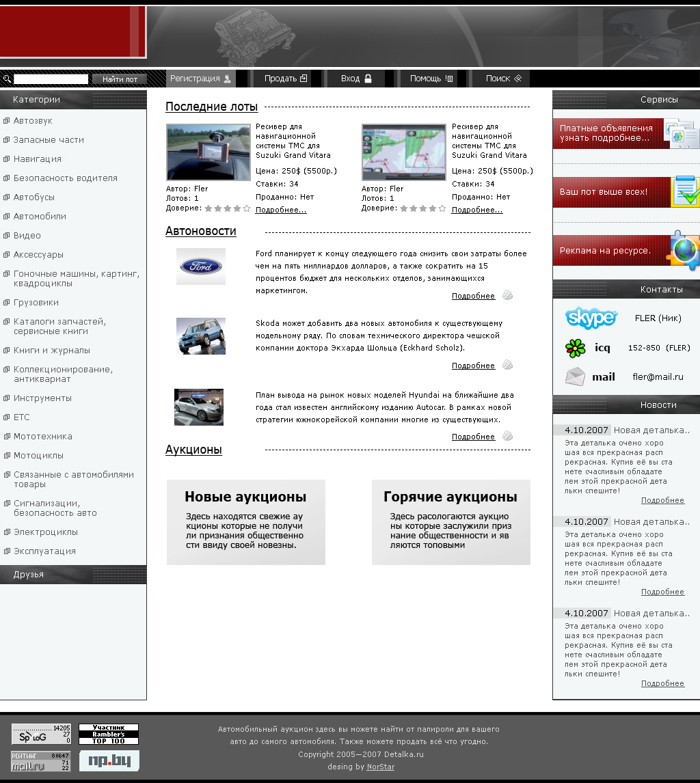Open the GPS dashboard lot thumbnail
This screenshot has width=700, height=783.
point(208,152)
